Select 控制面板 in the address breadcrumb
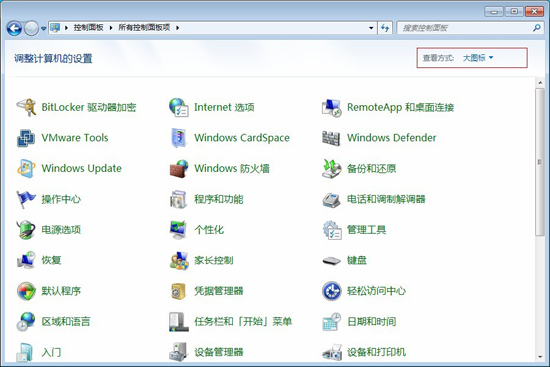The image size is (550, 367). (88, 28)
